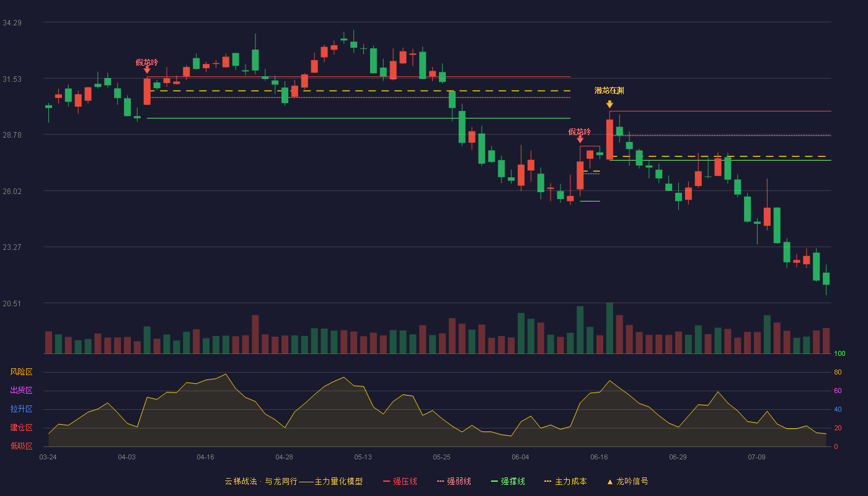Click the red 强压线 legend line icon

click(x=386, y=482)
